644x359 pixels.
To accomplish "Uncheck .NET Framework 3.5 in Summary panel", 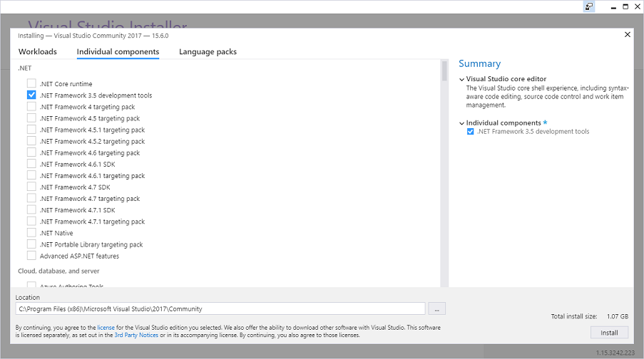I will click(x=470, y=132).
